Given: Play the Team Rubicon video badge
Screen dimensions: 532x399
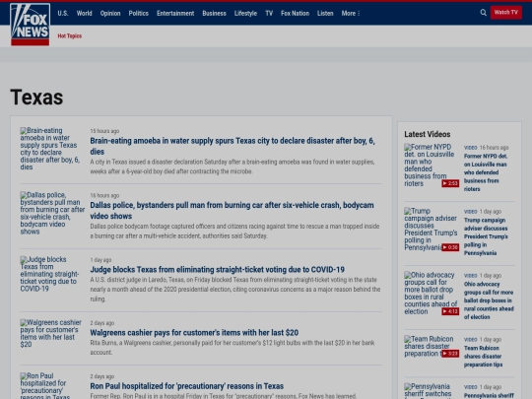Looking at the screenshot, I should (450, 354).
